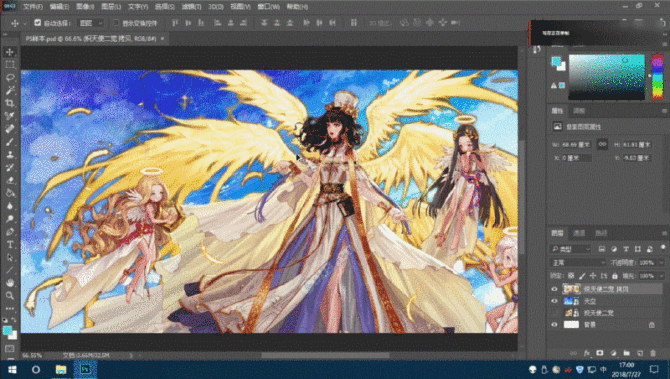
Task: Click the hue spectrum strip
Action: click(657, 77)
